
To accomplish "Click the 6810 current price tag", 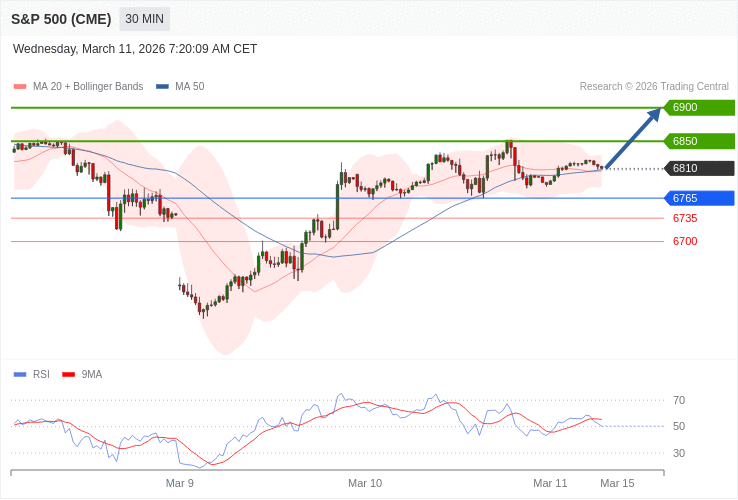I will [x=698, y=168].
